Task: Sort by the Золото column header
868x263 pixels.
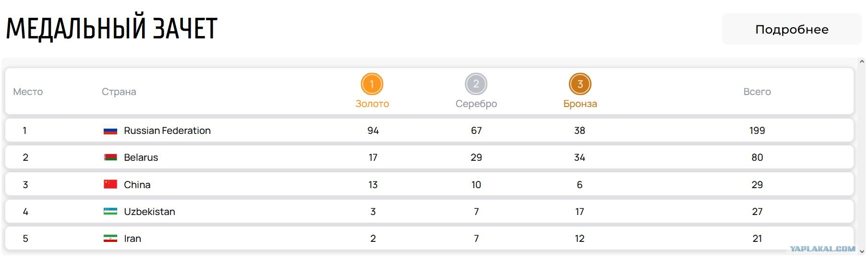Action: click(x=372, y=104)
